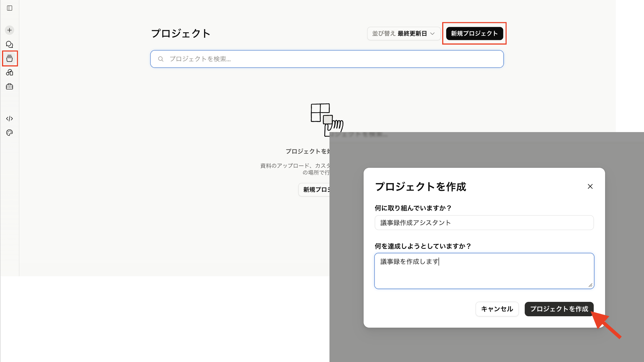Click the magnifier icon in search bar
644x362 pixels.
click(161, 59)
